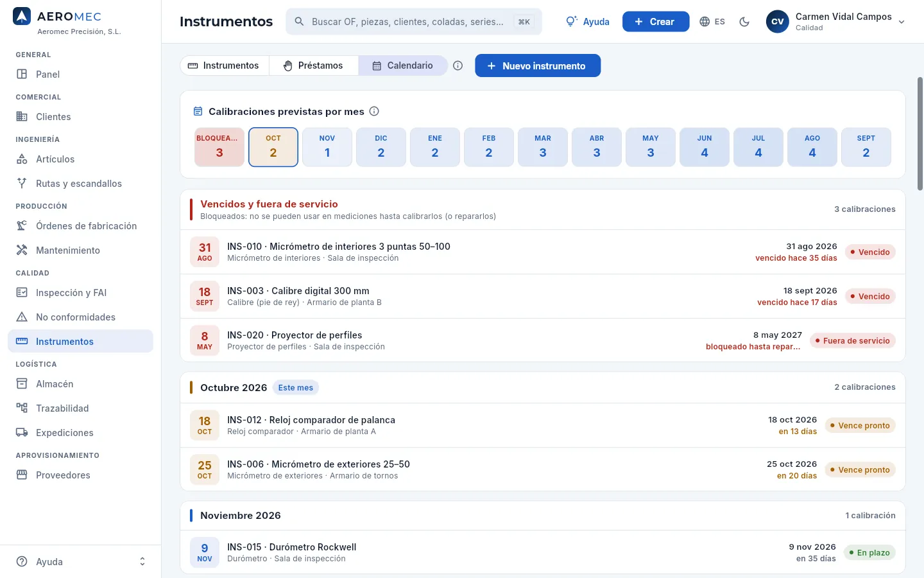Select the OCT month tile
The height and width of the screenshot is (578, 924).
(273, 147)
